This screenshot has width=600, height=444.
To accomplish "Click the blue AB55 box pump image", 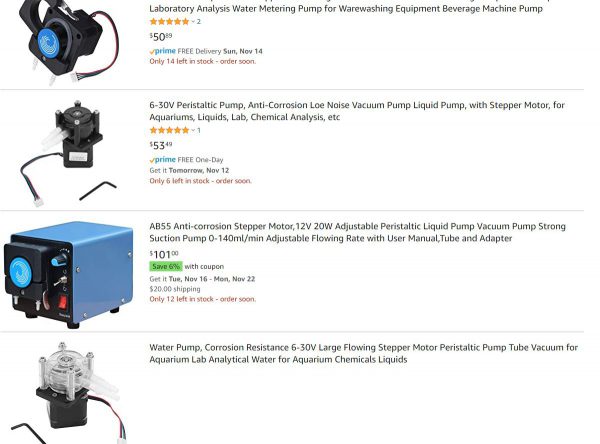I will click(x=69, y=274).
